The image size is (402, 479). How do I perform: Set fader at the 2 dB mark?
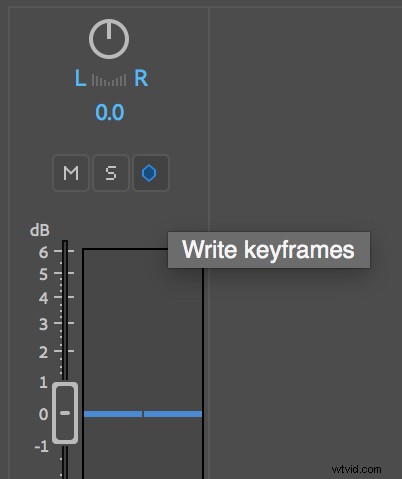(x=43, y=352)
